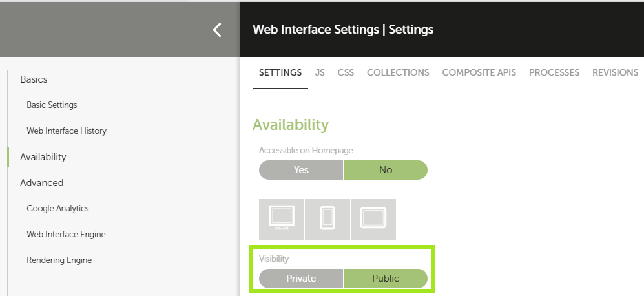Select the tablet device icon

tap(373, 218)
